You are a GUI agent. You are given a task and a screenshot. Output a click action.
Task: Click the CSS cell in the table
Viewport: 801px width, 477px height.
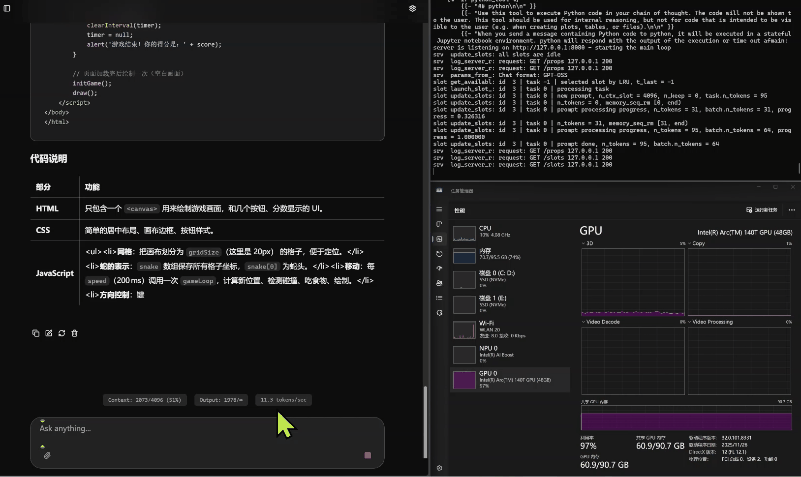coord(43,230)
